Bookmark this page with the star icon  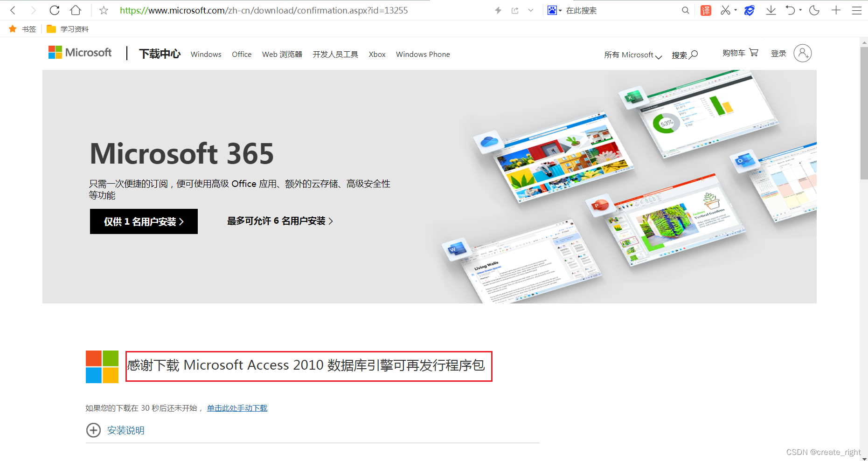click(104, 10)
